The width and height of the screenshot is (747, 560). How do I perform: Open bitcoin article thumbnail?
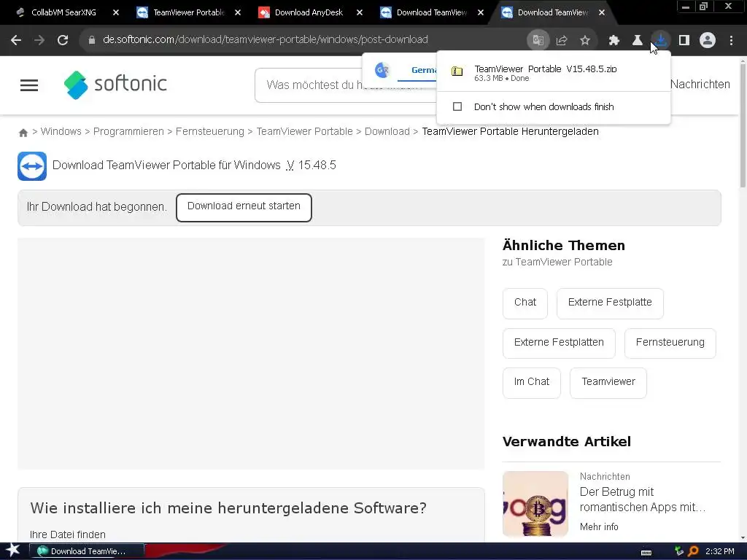[535, 504]
